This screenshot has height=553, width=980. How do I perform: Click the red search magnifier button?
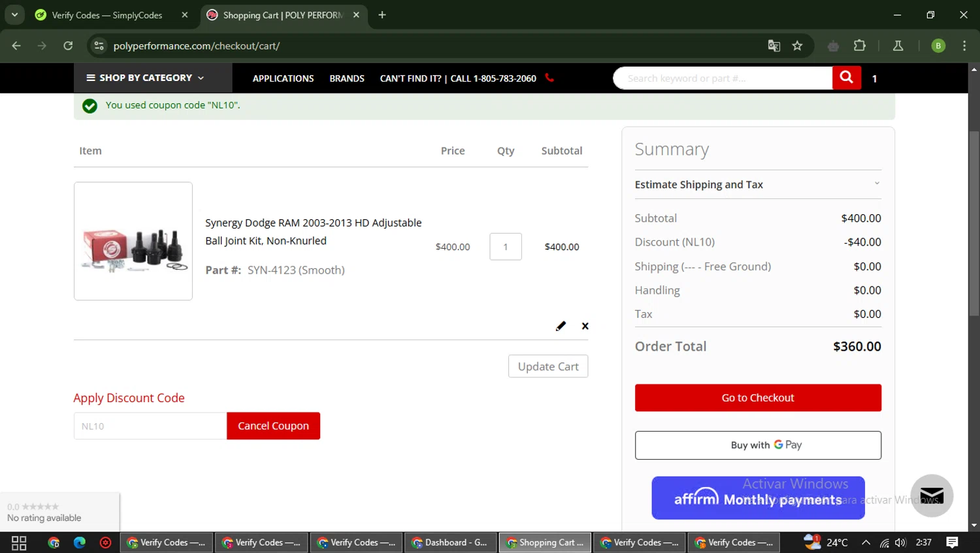pos(846,78)
